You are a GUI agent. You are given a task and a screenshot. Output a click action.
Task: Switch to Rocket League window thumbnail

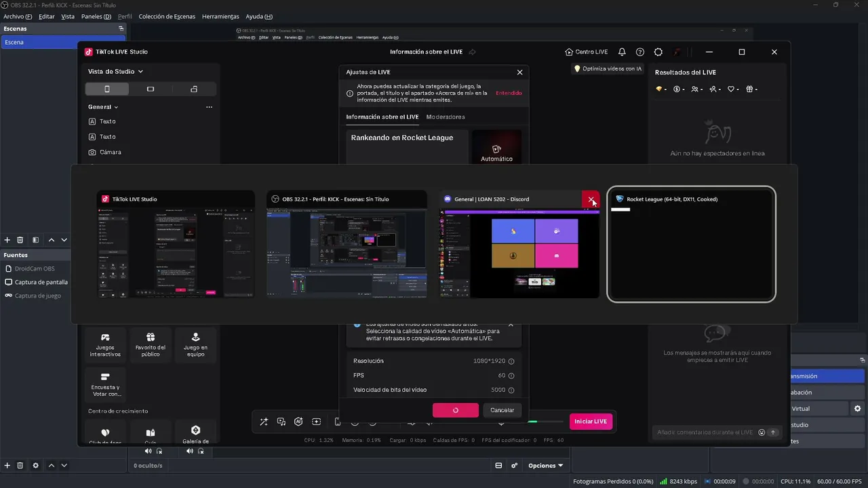point(691,244)
